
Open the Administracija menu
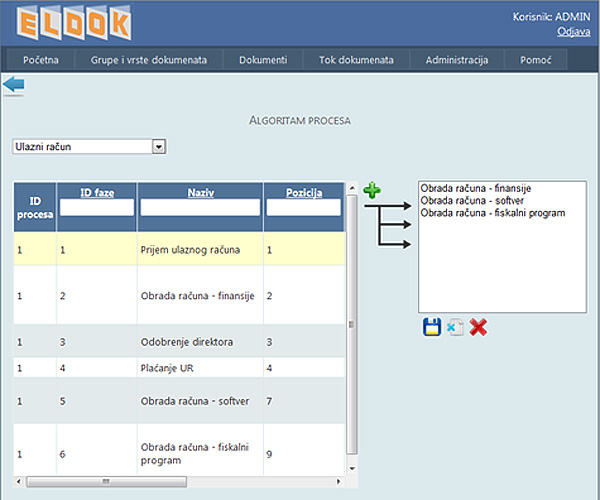pos(456,60)
